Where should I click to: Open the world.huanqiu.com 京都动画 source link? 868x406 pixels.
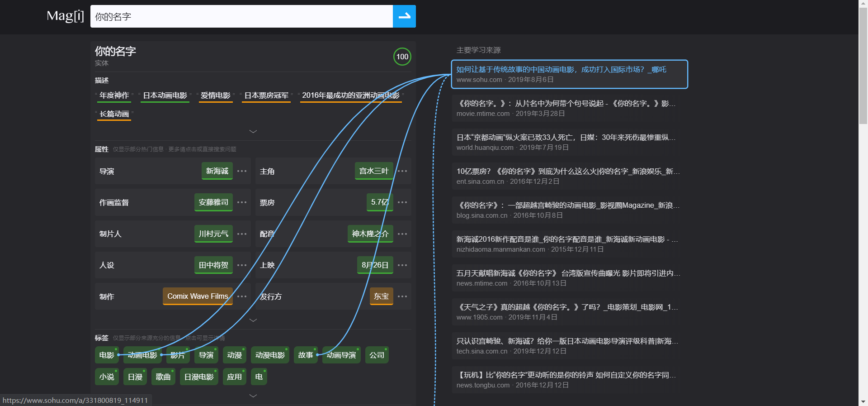point(570,142)
